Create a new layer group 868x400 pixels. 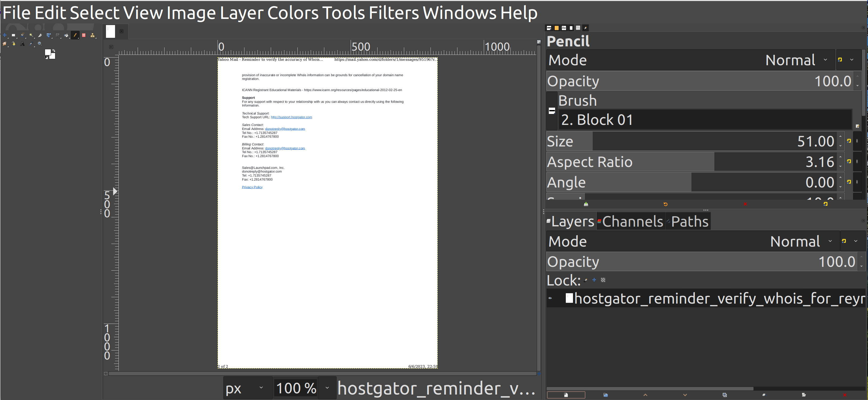[x=605, y=395]
